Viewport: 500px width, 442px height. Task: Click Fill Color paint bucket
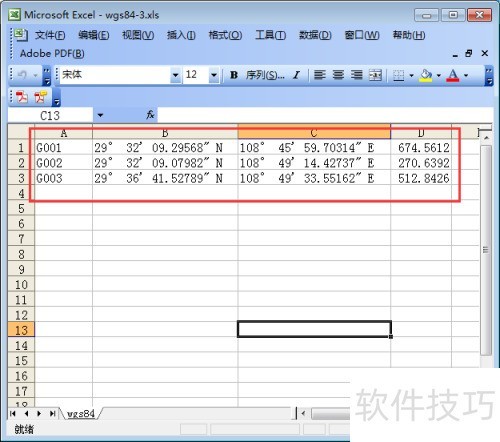tap(426, 75)
